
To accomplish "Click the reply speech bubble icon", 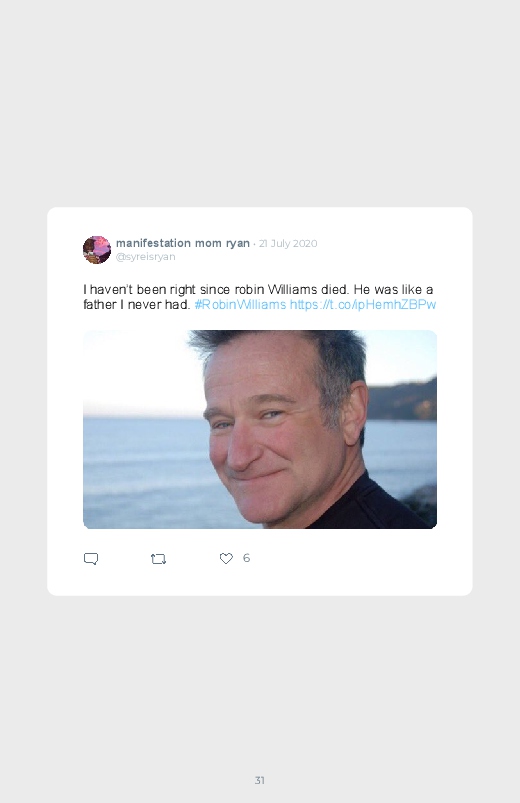I will (x=91, y=559).
